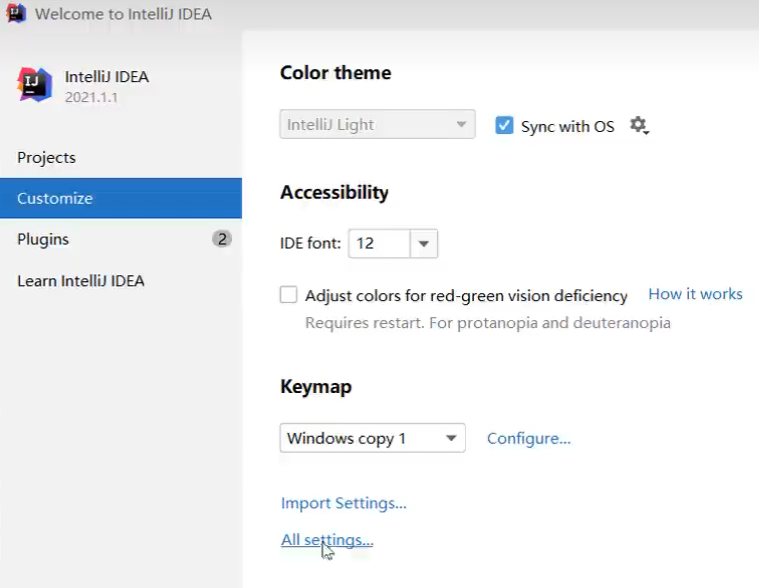The width and height of the screenshot is (759, 588).
Task: Open the Windows copy 1 keymap dropdown
Action: 373,438
